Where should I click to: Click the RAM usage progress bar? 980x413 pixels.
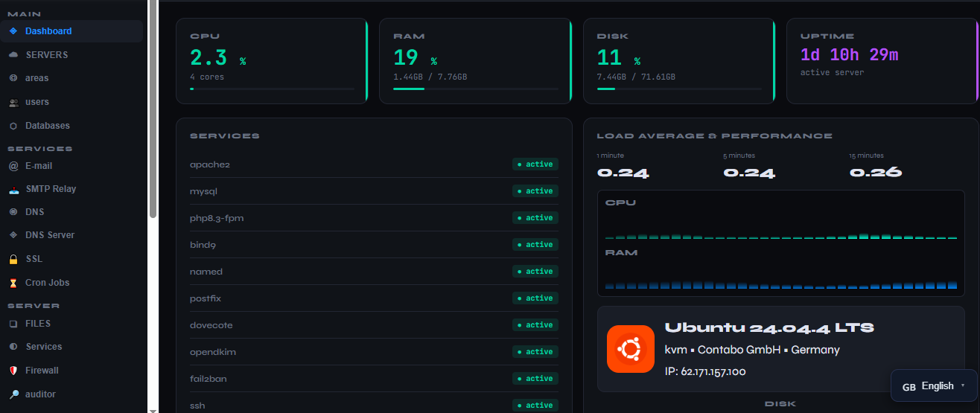[x=476, y=89]
